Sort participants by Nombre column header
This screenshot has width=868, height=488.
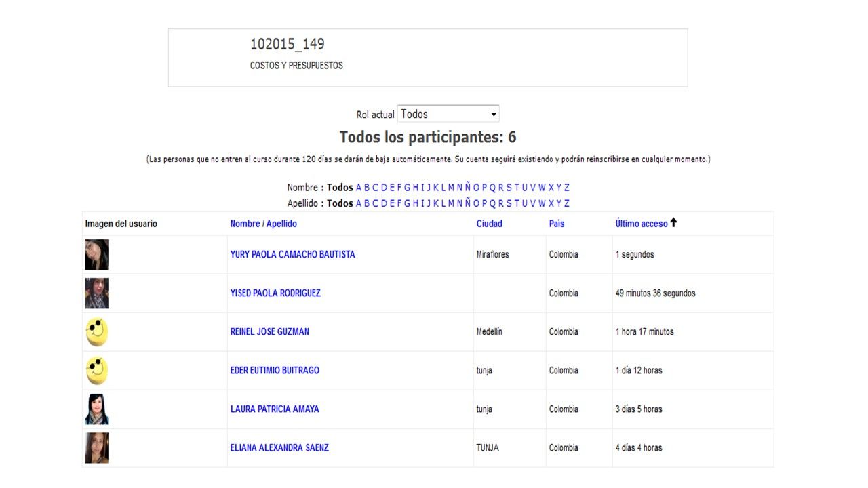click(245, 223)
